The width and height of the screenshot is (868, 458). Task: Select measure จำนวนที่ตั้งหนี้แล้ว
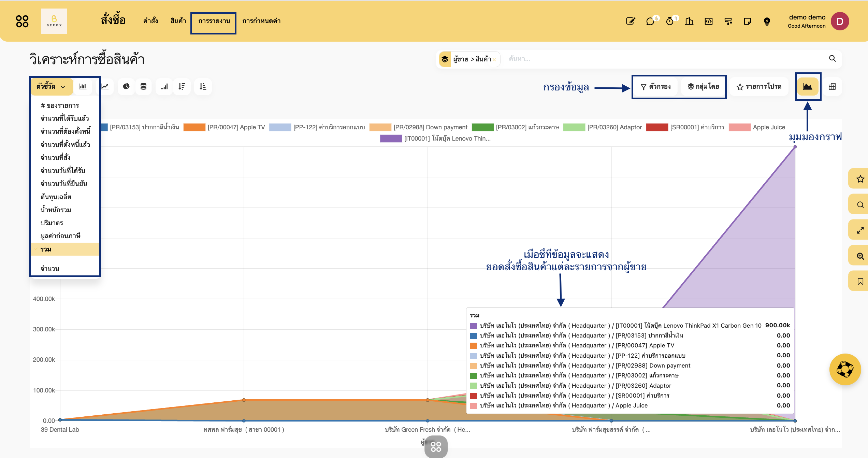pos(65,145)
